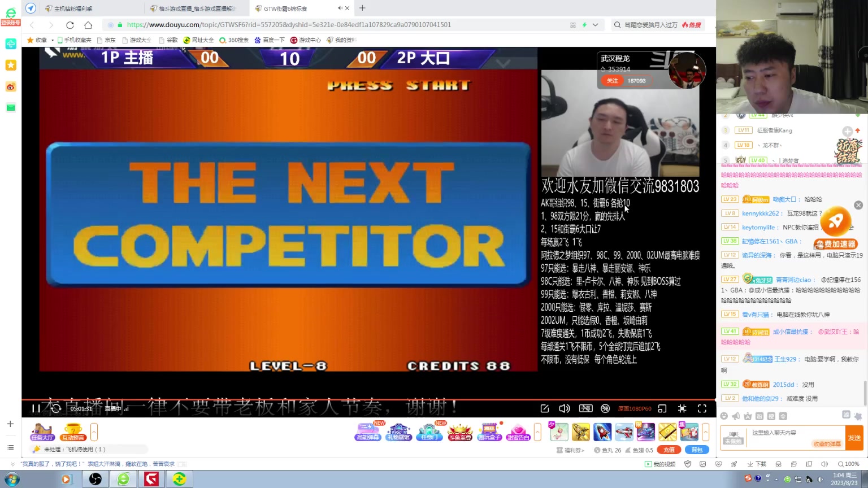
Task: Open the emoji picker in chat
Action: pyautogui.click(x=724, y=416)
